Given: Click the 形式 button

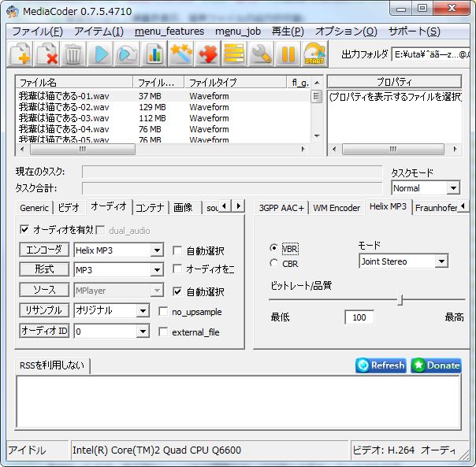Looking at the screenshot, I should pyautogui.click(x=44, y=269).
